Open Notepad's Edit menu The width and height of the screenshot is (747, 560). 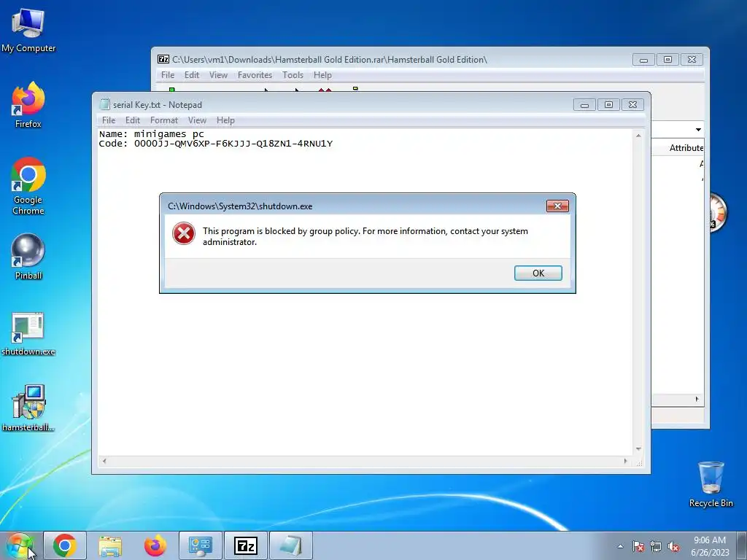pyautogui.click(x=133, y=120)
